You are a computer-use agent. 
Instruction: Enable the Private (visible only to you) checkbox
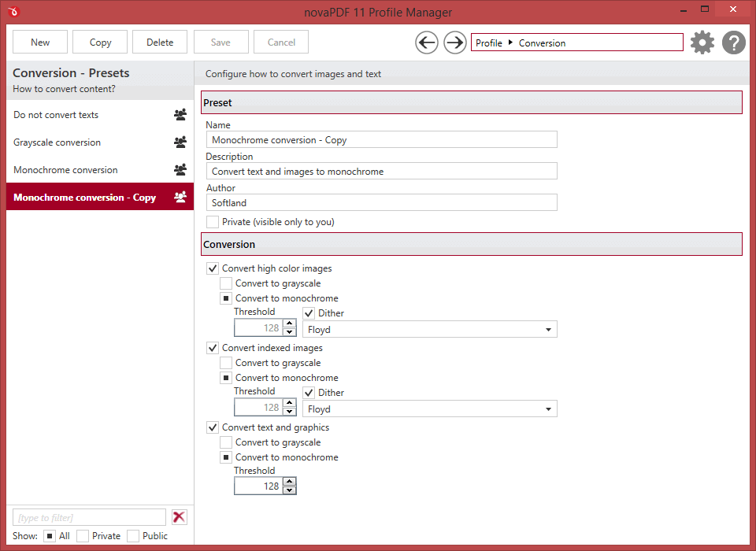[213, 222]
